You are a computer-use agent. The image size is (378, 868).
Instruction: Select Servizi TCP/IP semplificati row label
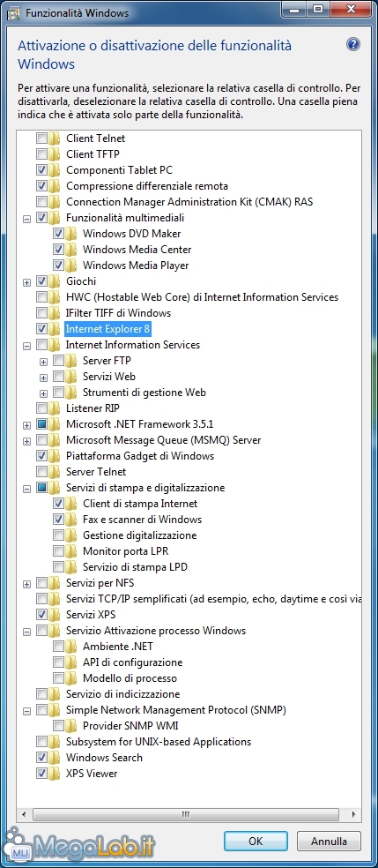[x=214, y=599]
